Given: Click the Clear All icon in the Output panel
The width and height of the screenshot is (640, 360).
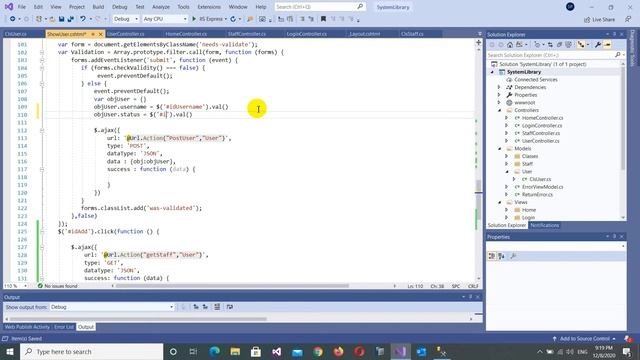Looking at the screenshot, I should pos(217,307).
